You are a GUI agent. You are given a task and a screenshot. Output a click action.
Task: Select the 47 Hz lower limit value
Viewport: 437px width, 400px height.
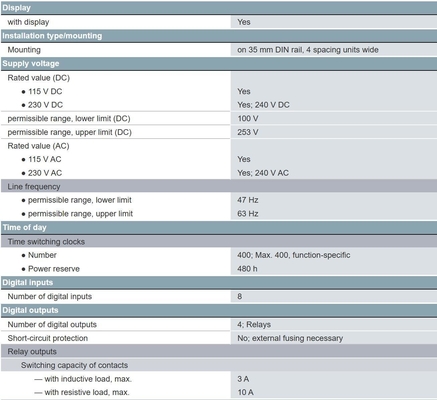[248, 200]
